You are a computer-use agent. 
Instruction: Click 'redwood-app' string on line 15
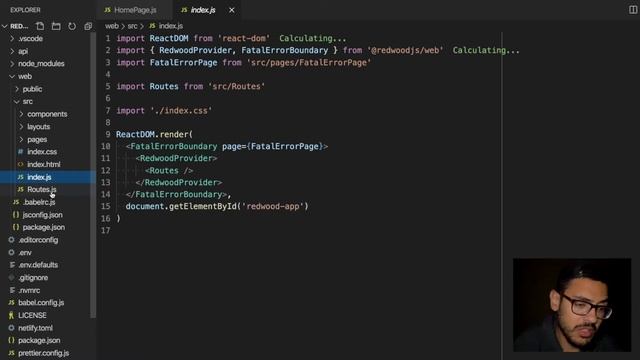(273, 206)
